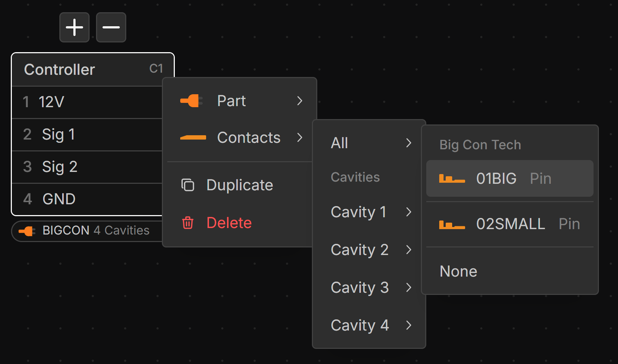Screen dimensions: 618x364
Task: Click the minus zoom-out button
Action: point(111,27)
